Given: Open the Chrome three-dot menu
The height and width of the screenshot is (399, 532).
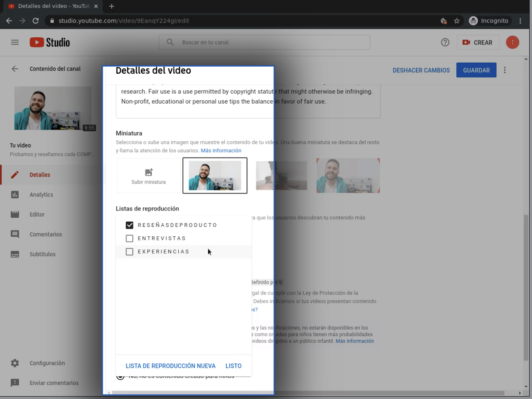Looking at the screenshot, I should pyautogui.click(x=521, y=21).
